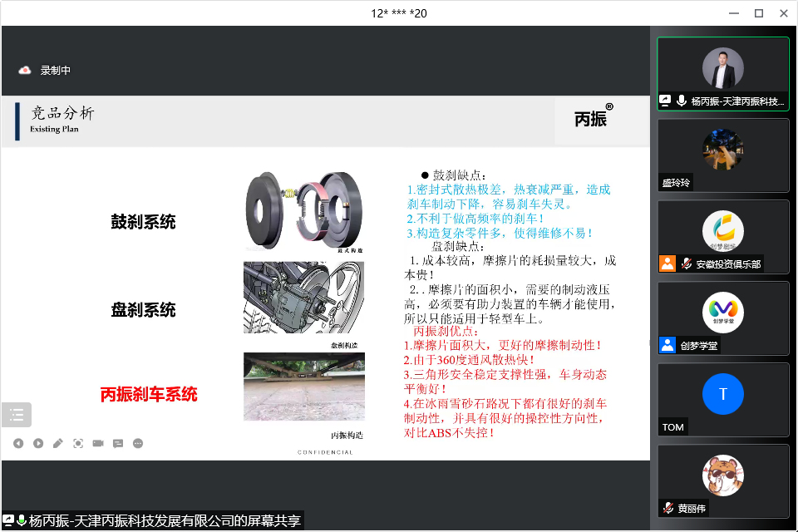Select 盛玲玲's avatar thumbnail
Image resolution: width=798 pixels, height=532 pixels.
coord(722,150)
